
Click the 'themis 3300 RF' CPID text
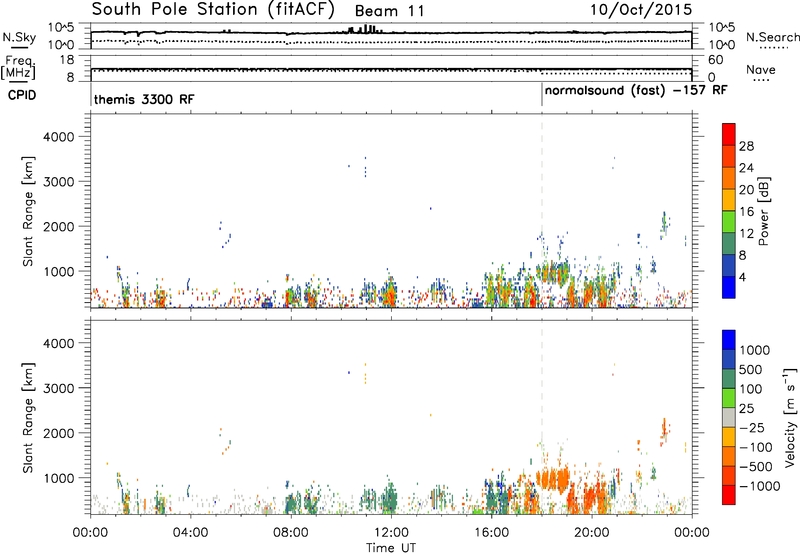click(144, 99)
